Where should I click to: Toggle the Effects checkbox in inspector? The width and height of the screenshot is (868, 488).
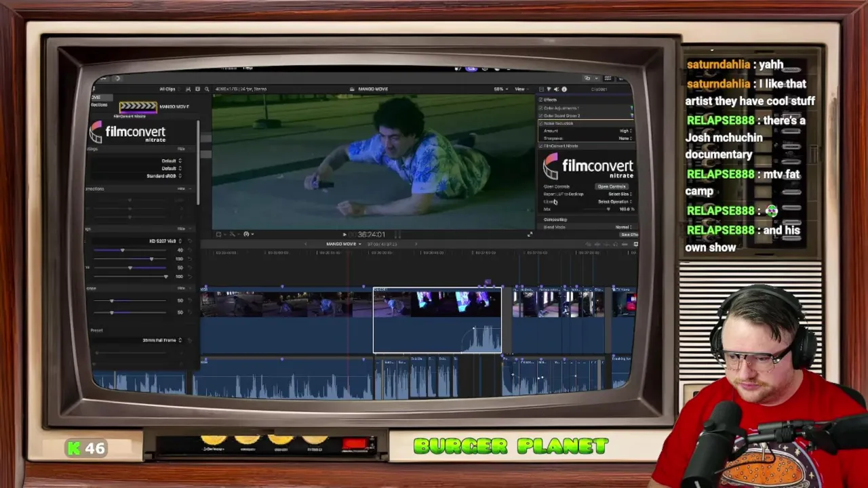pyautogui.click(x=541, y=100)
